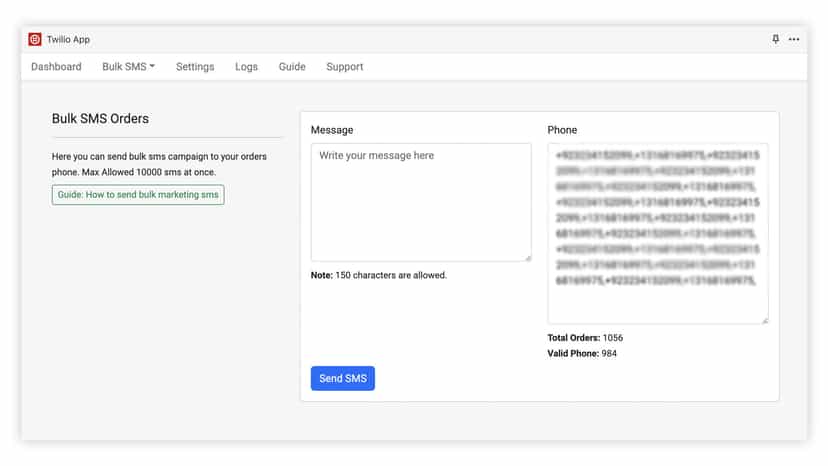This screenshot has width=828, height=466.
Task: Open the Settings menu item
Action: (195, 67)
